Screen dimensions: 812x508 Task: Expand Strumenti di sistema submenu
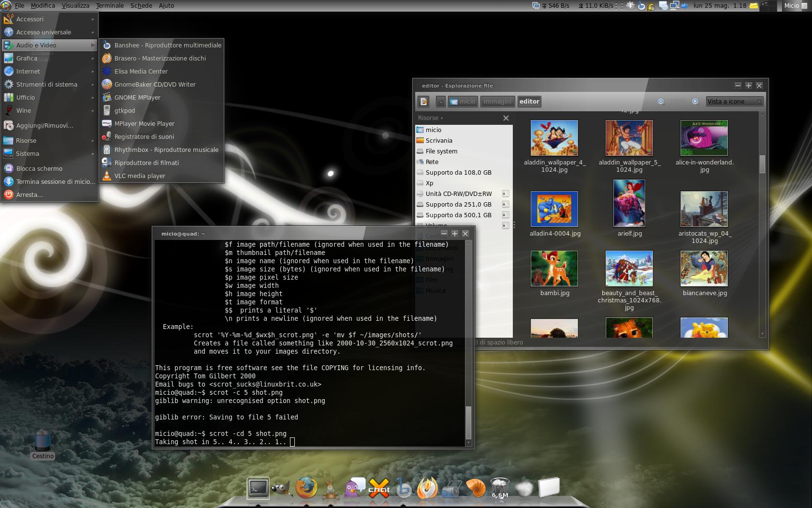tap(49, 84)
